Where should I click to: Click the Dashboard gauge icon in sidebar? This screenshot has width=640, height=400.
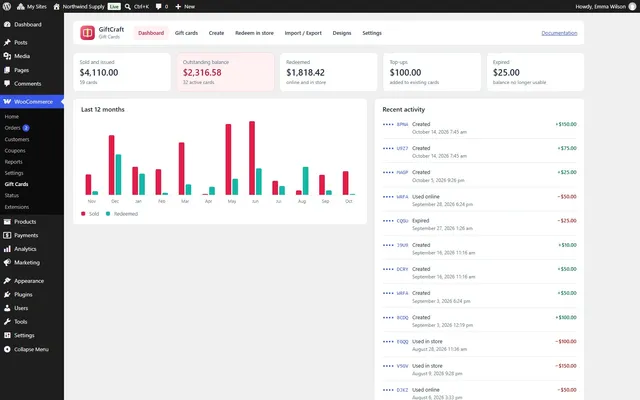(x=7, y=24)
